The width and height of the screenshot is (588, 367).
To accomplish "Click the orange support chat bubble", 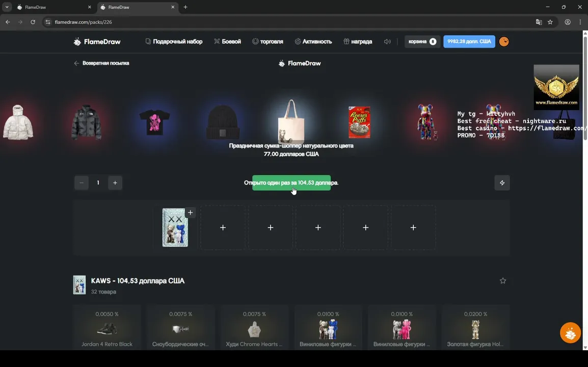I will tap(570, 332).
